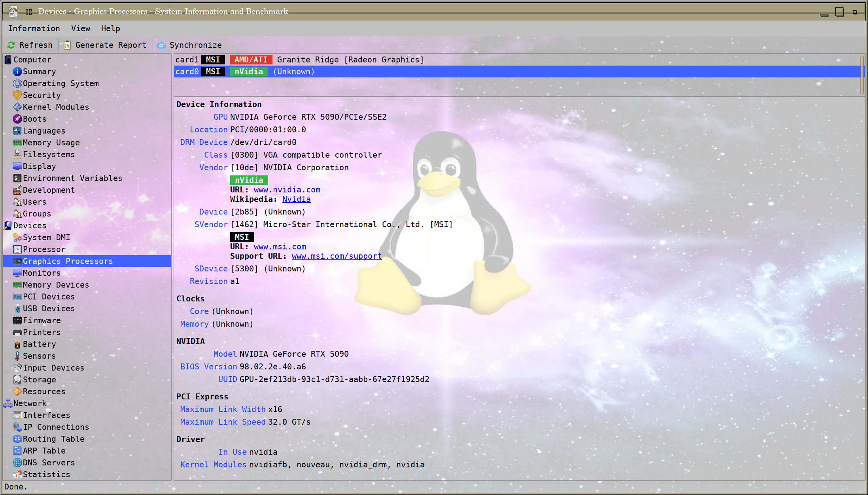Select the Sensors thermometer icon
Image resolution: width=868 pixels, height=495 pixels.
17,356
